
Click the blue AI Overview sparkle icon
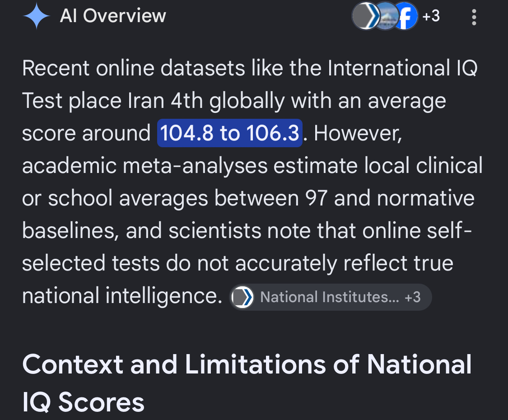click(36, 16)
